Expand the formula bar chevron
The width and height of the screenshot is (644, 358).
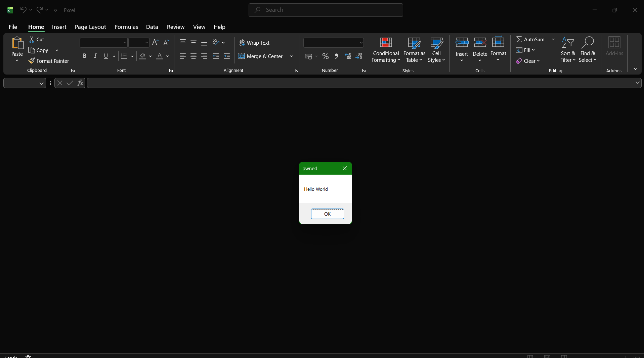pos(637,83)
